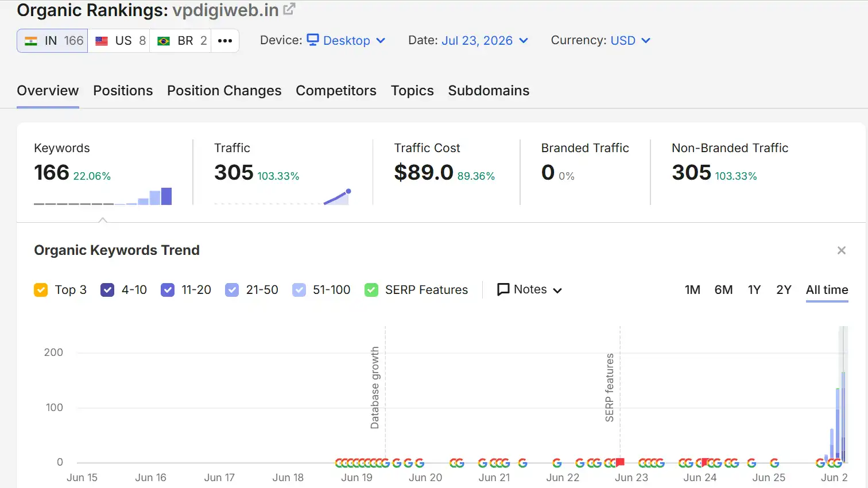
Task: Open the Competitors tab
Action: pyautogui.click(x=336, y=91)
